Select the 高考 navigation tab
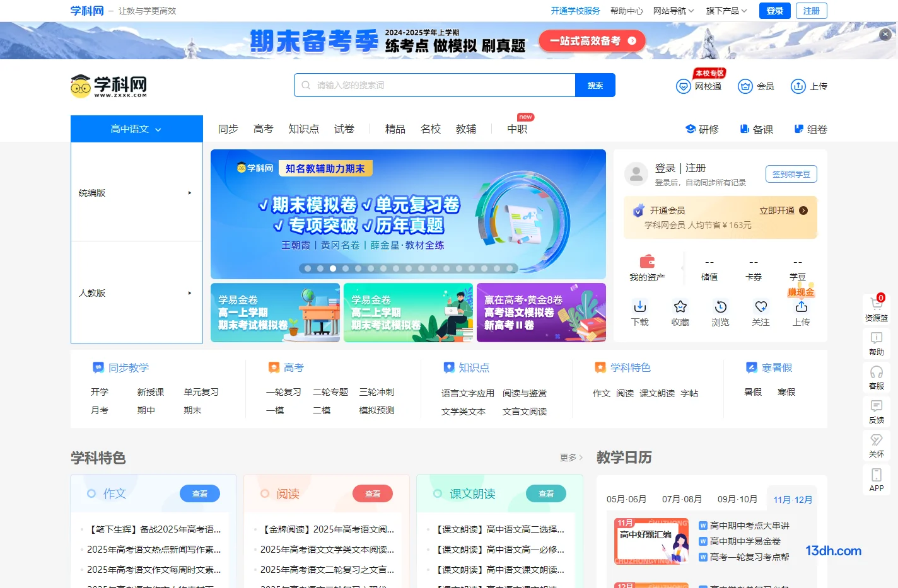The height and width of the screenshot is (588, 898). click(264, 129)
